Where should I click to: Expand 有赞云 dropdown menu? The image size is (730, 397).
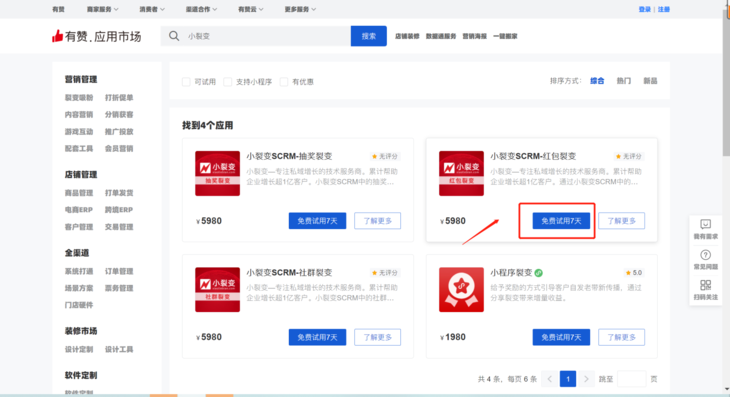point(250,9)
